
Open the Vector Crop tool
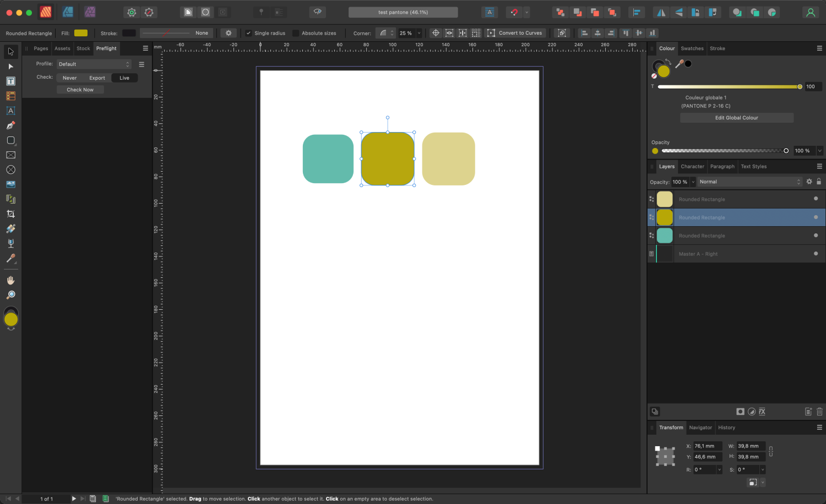pyautogui.click(x=10, y=213)
